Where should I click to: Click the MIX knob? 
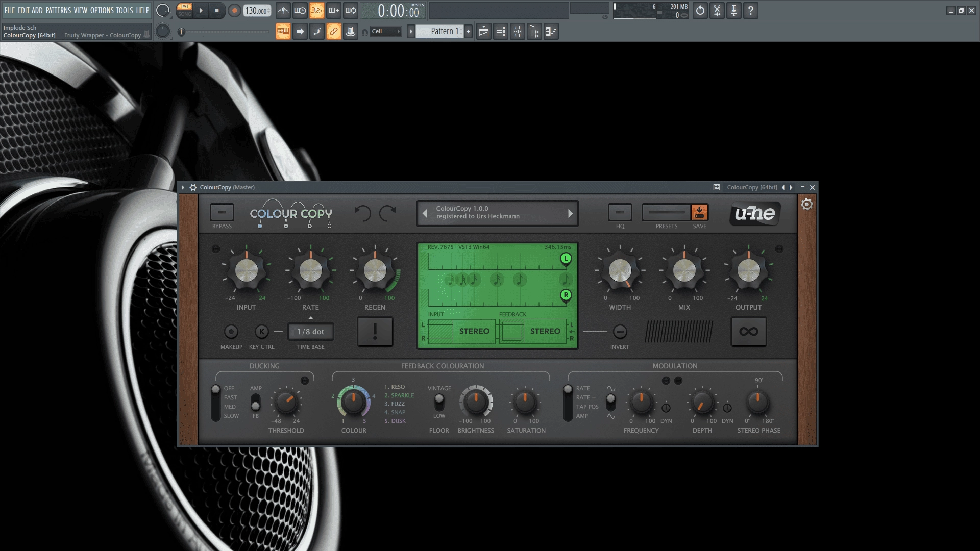[x=684, y=271]
